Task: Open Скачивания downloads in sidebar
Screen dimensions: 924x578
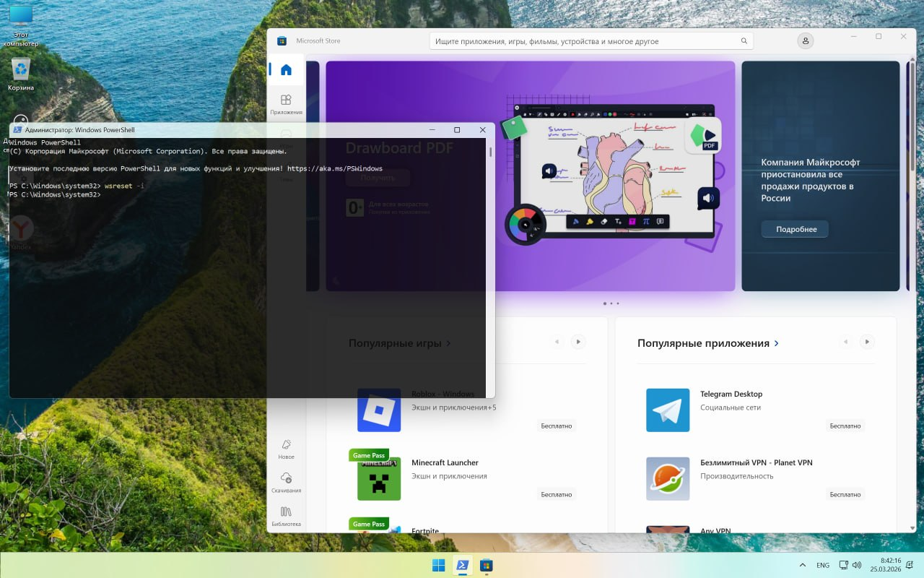Action: click(x=286, y=482)
